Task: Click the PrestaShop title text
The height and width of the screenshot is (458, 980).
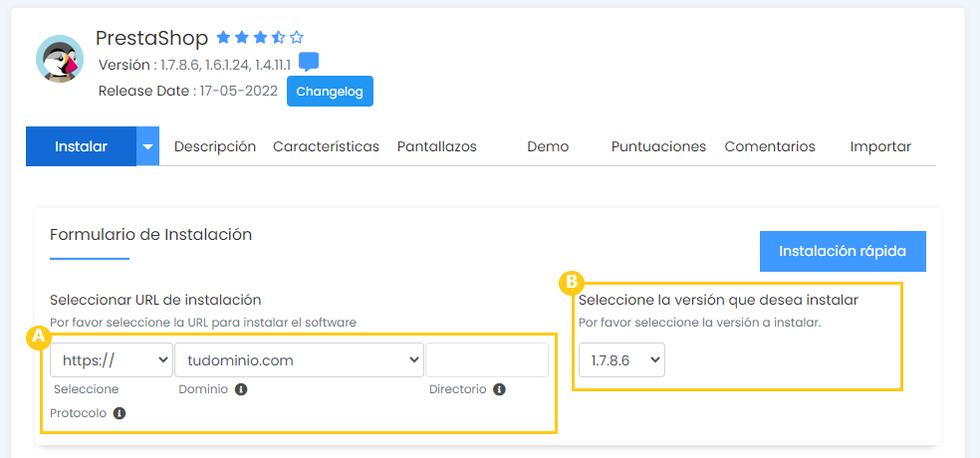Action: point(151,38)
